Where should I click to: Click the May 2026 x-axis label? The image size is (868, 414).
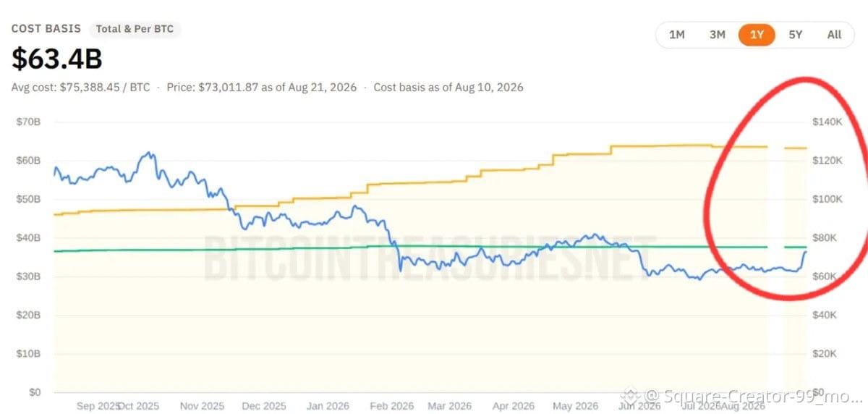coord(576,406)
